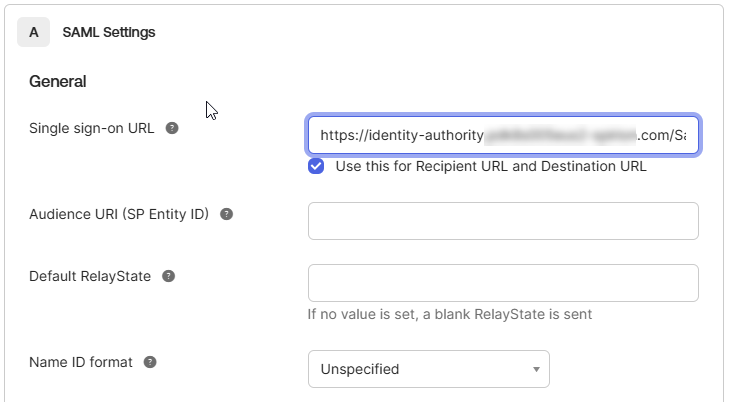The width and height of the screenshot is (729, 402).
Task: Click the SAML Settings section header
Action: click(108, 32)
